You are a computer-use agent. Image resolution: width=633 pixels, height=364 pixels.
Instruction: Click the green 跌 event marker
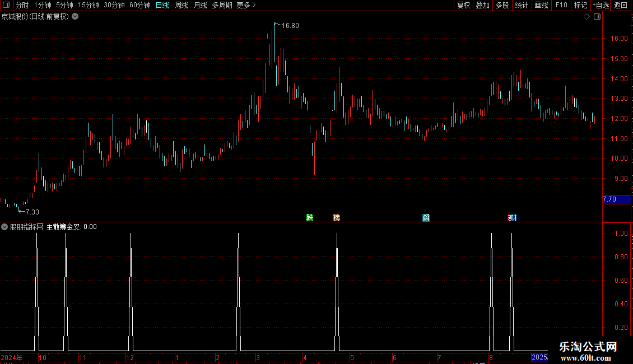[310, 218]
